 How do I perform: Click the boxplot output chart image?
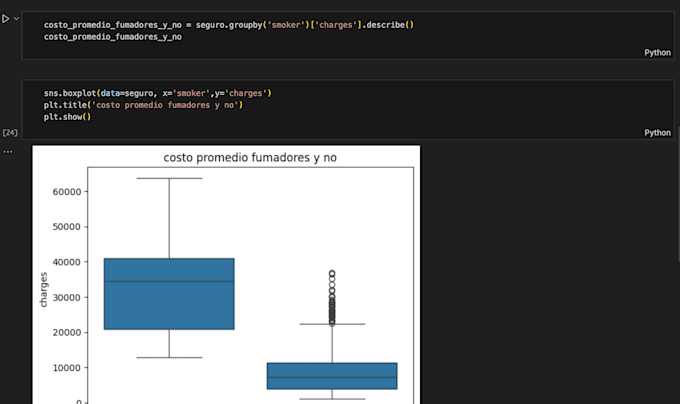click(226, 275)
